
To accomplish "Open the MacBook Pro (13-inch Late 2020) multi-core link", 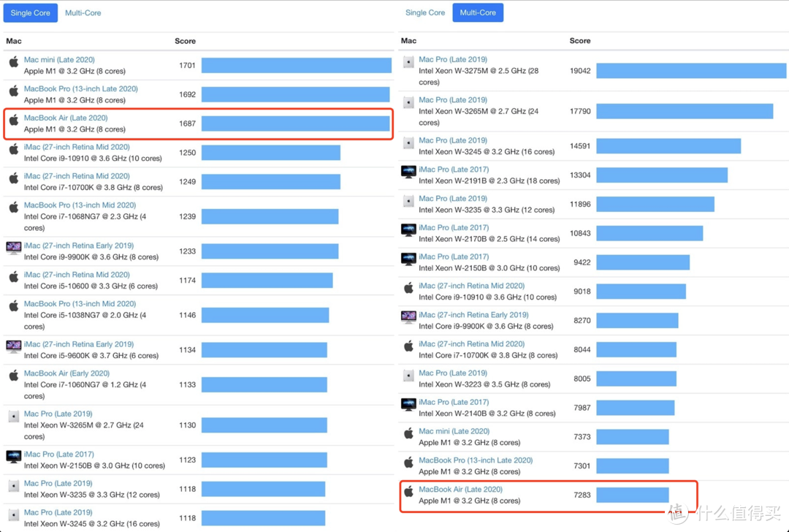I will pyautogui.click(x=475, y=460).
